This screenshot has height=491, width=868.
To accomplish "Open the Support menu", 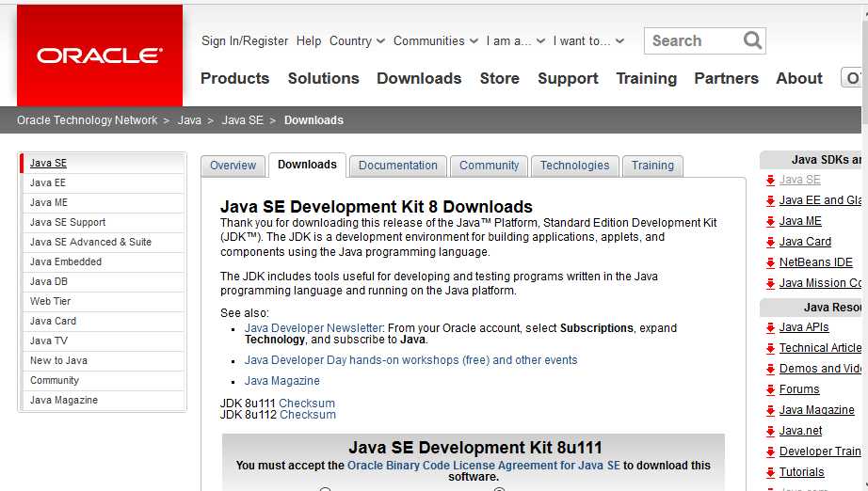I will [568, 78].
